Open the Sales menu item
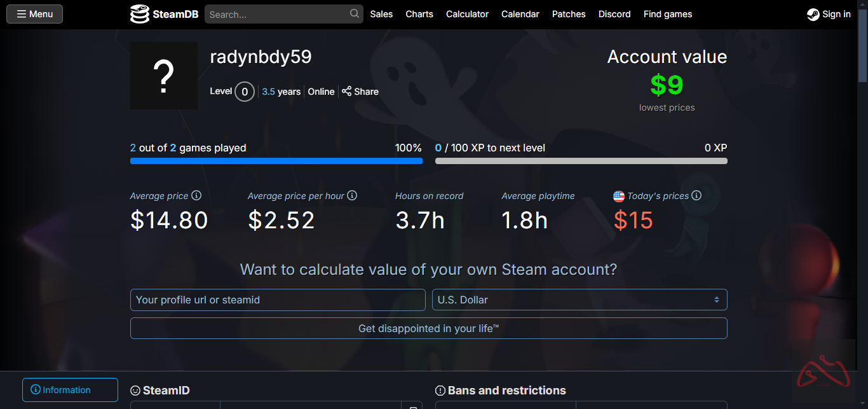868x409 pixels. [381, 14]
